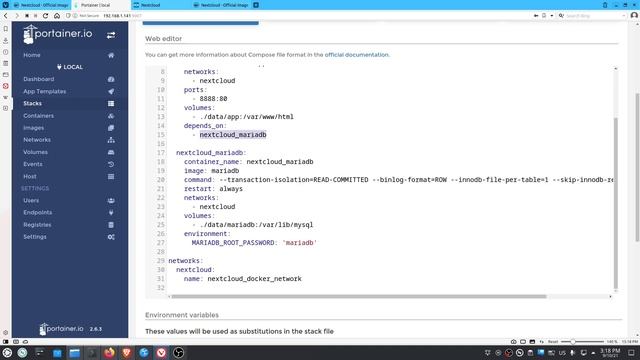Adjust the page zoom slider
640x360 pixels.
point(582,342)
